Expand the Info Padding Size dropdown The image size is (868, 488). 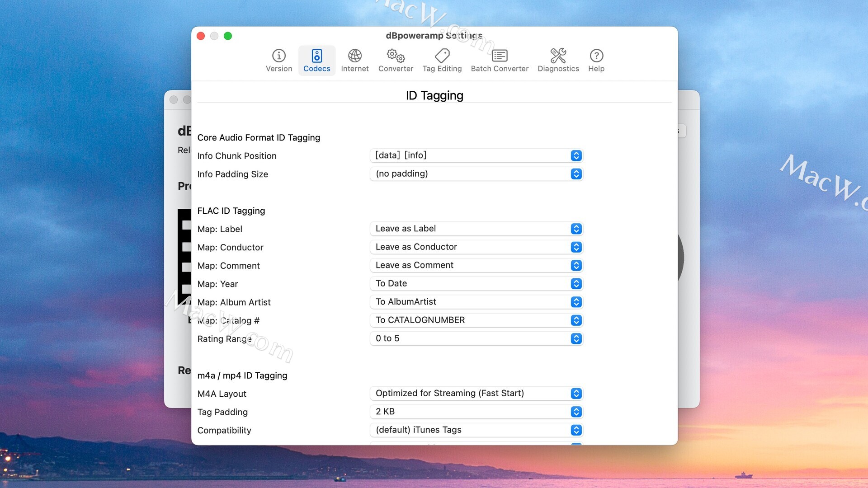pos(476,174)
